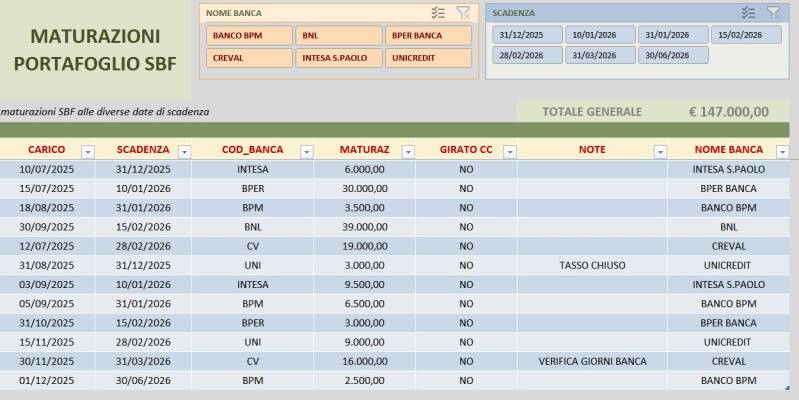Screen dimensions: 799x400
Task: Open the MATURAZ column filter dropdown
Action: coord(408,151)
